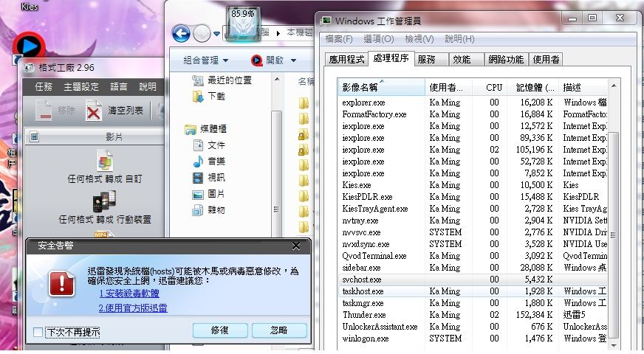Open the Music library in Explorer sidebar
This screenshot has width=644, height=354.
(x=216, y=162)
